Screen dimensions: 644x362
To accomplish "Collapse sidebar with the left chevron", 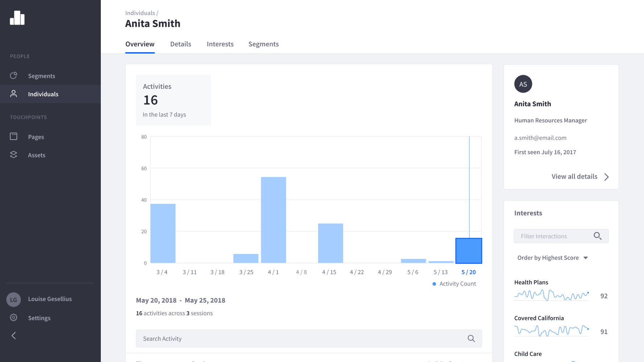I will (14, 336).
